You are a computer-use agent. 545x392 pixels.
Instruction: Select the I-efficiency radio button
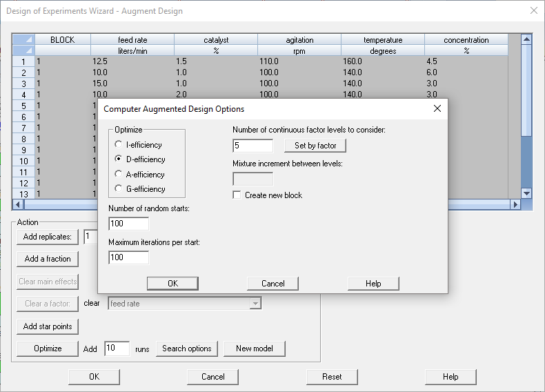[x=119, y=145]
